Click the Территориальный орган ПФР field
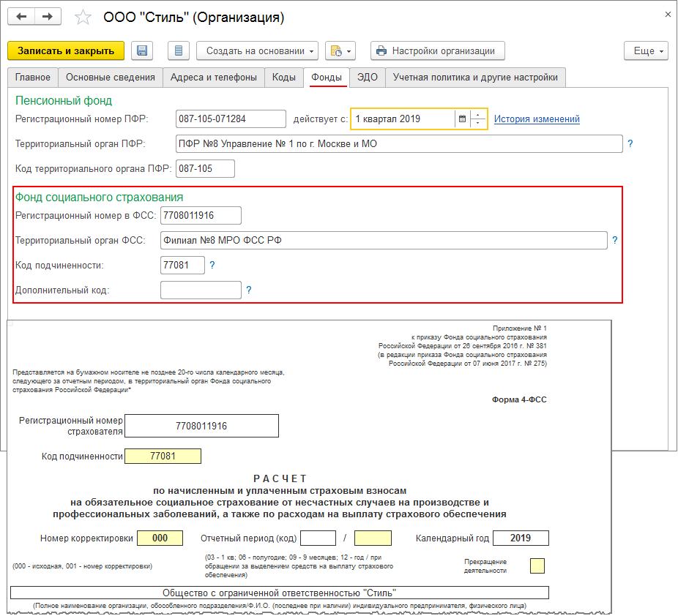The image size is (678, 616). coord(399,144)
